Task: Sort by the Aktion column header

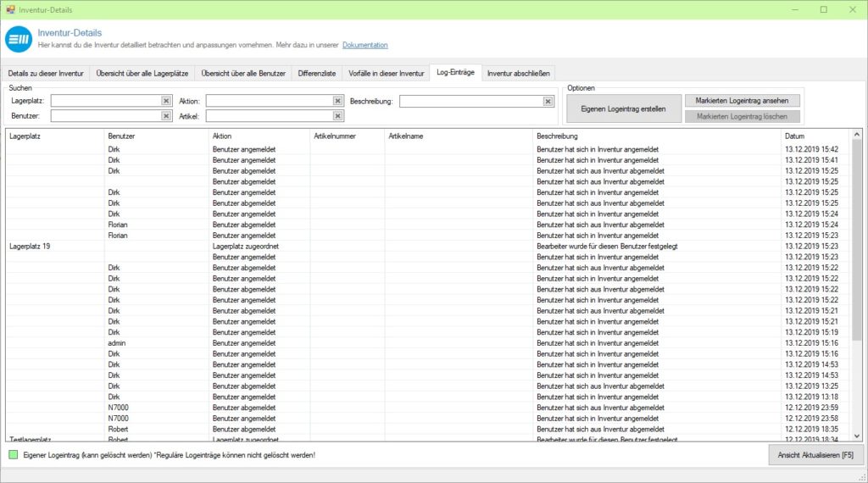Action: (259, 136)
